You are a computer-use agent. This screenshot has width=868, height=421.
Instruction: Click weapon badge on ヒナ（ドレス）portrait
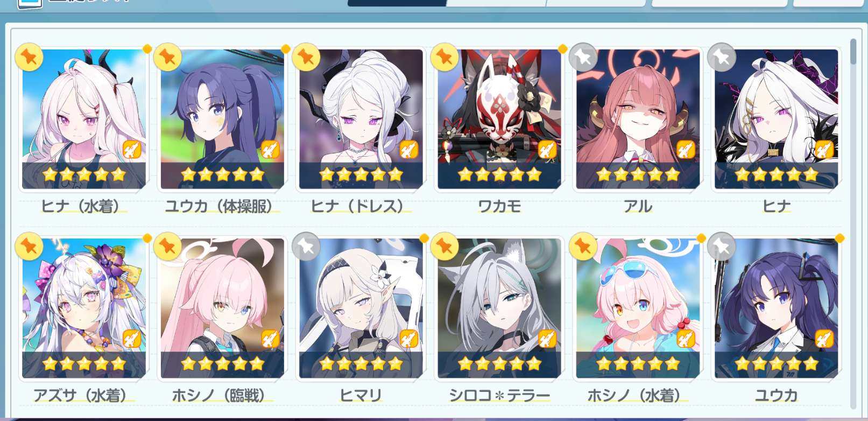[409, 150]
